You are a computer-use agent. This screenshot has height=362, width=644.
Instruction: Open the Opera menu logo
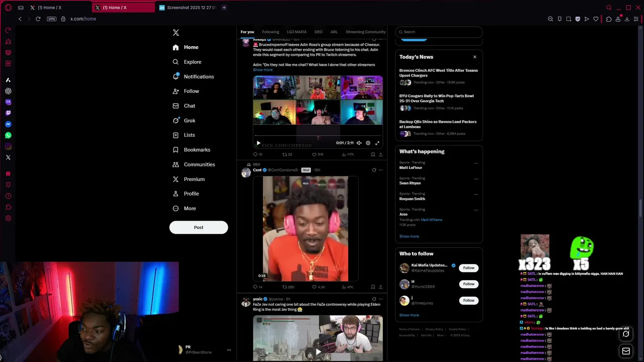(x=8, y=8)
